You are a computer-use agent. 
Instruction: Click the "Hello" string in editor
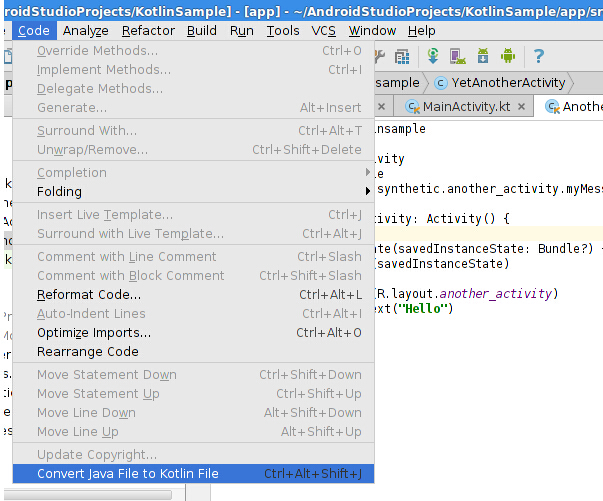[x=425, y=309]
